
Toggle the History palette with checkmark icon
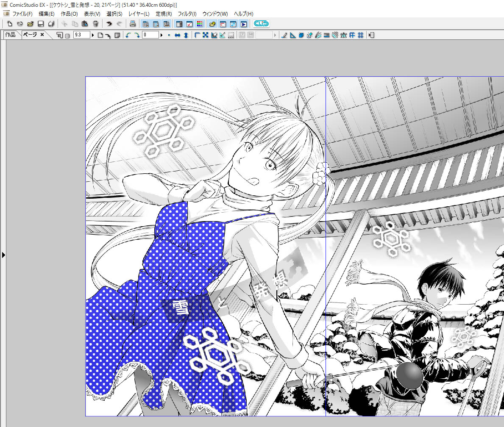[x=189, y=24]
